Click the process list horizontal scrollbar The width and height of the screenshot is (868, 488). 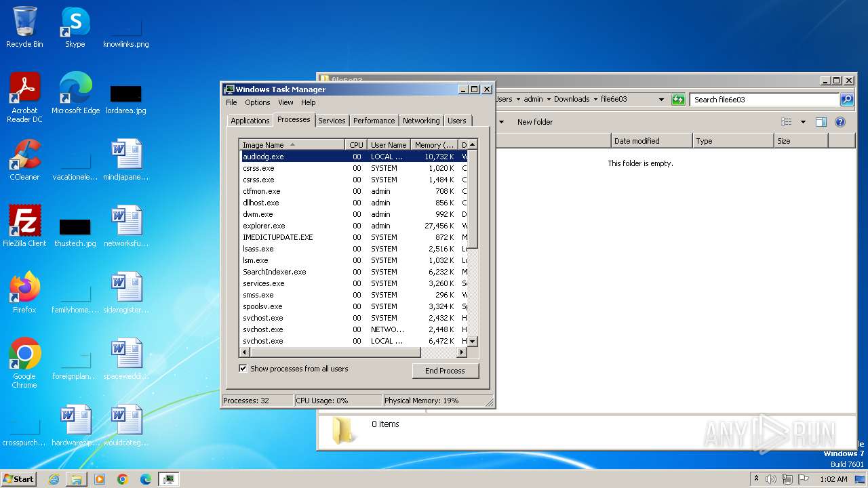click(x=336, y=352)
